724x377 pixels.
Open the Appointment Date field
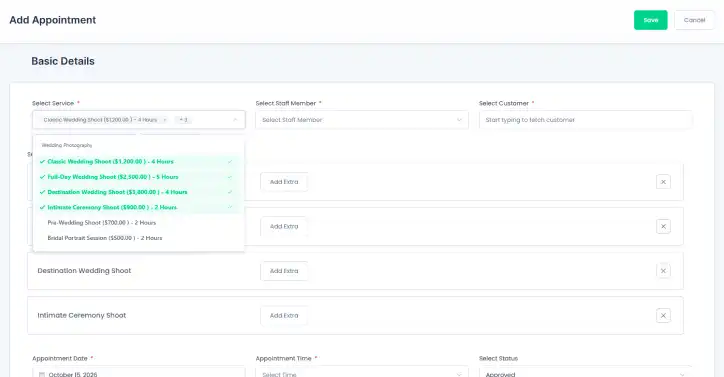[x=139, y=372]
